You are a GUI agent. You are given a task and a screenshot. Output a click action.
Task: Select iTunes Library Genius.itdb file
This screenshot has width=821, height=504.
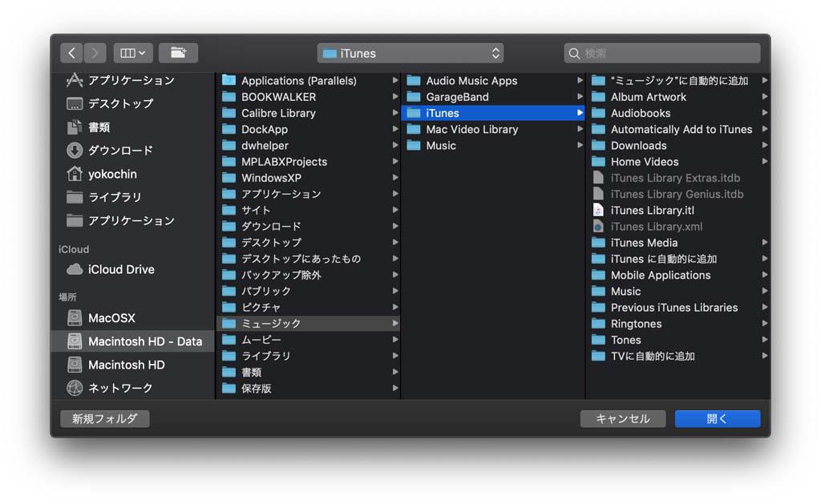point(678,194)
